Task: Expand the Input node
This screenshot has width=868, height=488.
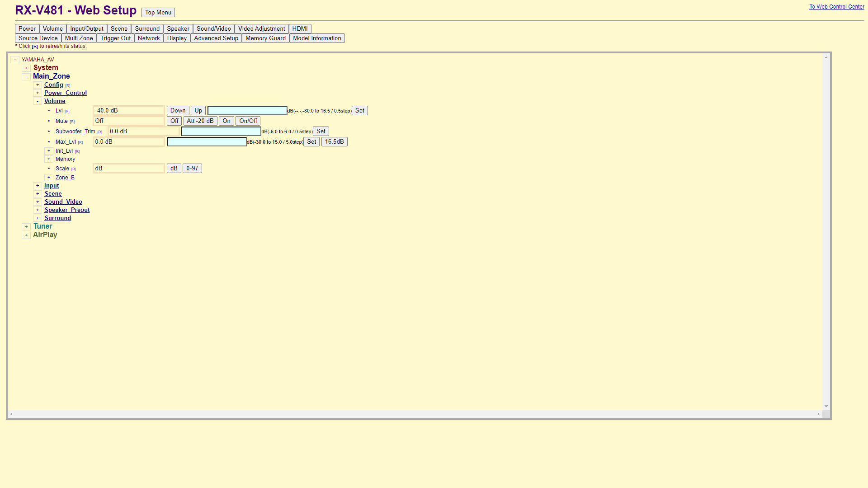Action: [x=38, y=186]
